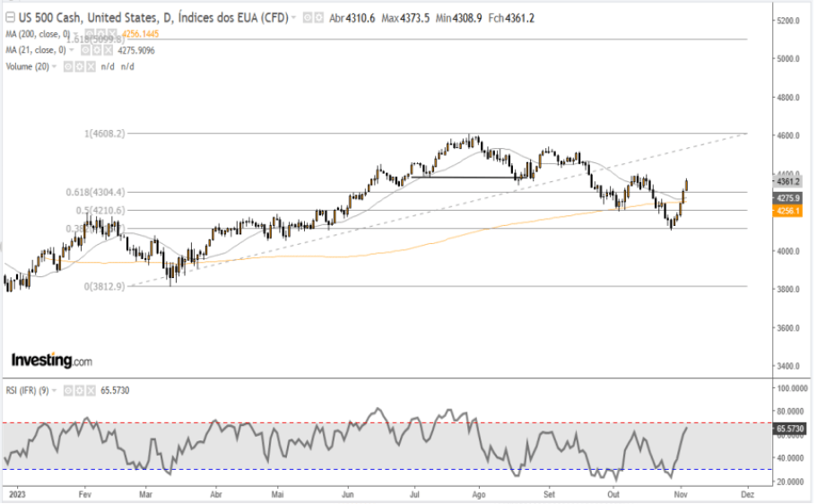Screen dimensions: 817x504
Task: Open MA (21, close, 0) dropdown arrow
Action: tap(70, 50)
